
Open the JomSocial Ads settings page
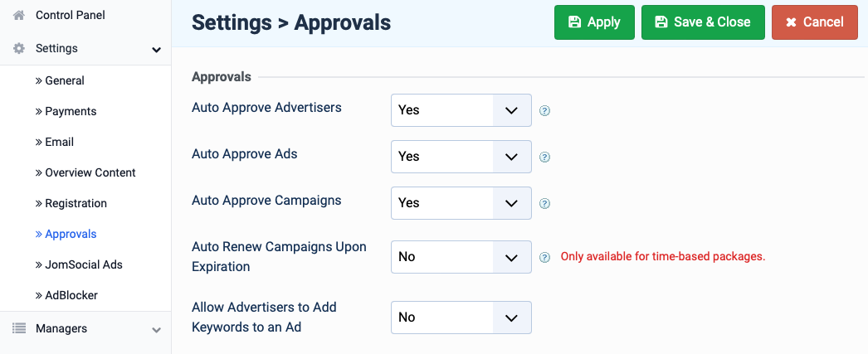79,264
